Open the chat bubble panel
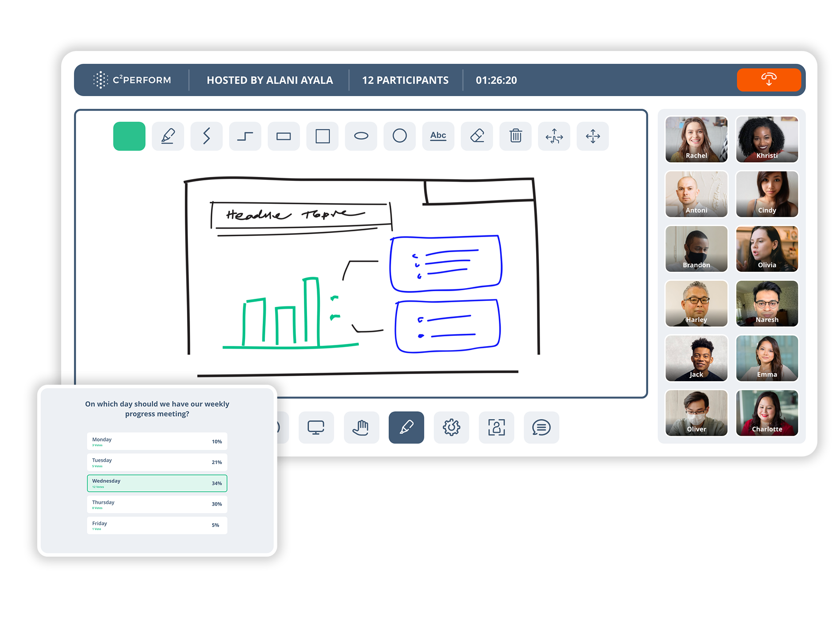This screenshot has height=640, width=840. coord(542,428)
